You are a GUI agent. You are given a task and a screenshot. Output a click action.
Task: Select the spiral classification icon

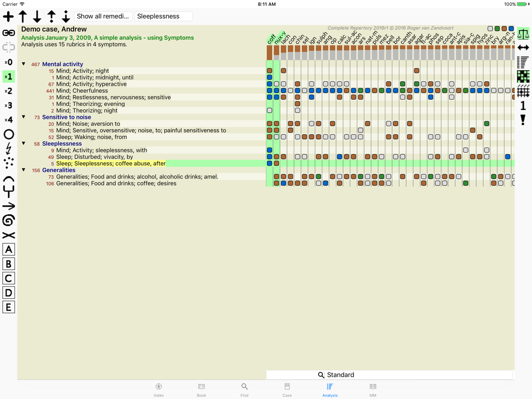9,221
